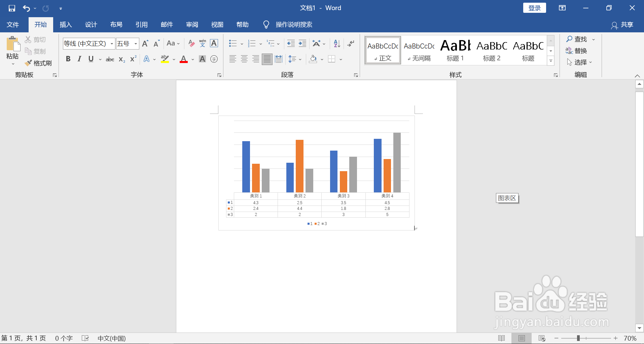Screen dimensions: 644x344
Task: Open the 文件 (File) menu
Action: coord(13,25)
